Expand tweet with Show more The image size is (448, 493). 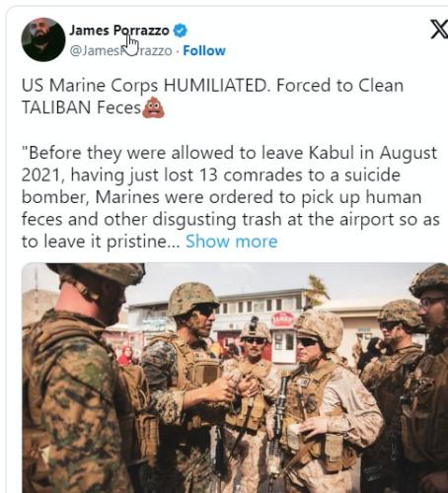[232, 242]
